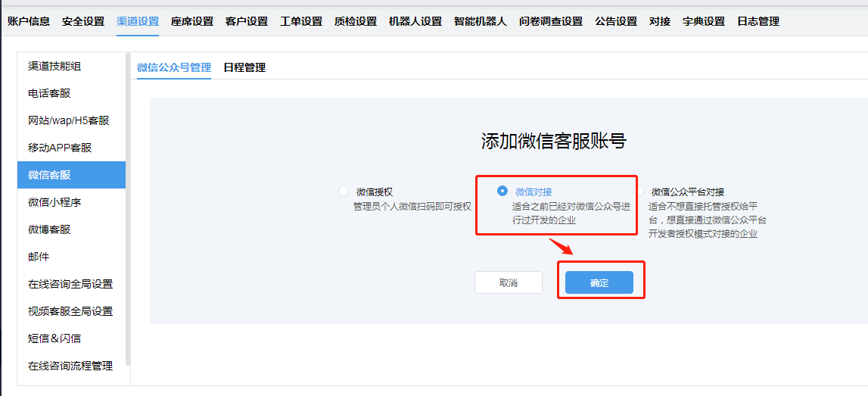Open 客户设置 tab
The height and width of the screenshot is (396, 868).
(247, 22)
